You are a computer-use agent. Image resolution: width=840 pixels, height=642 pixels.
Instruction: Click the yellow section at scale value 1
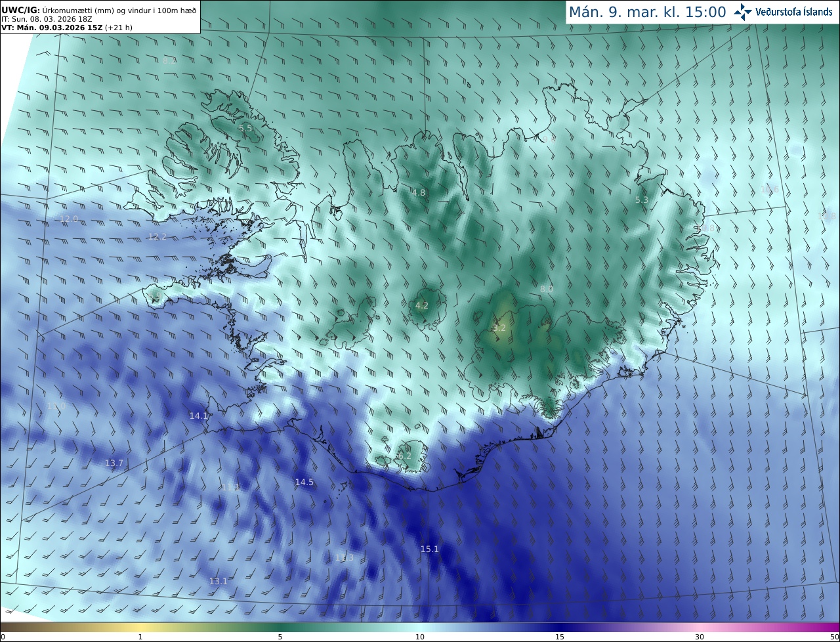coord(140,627)
